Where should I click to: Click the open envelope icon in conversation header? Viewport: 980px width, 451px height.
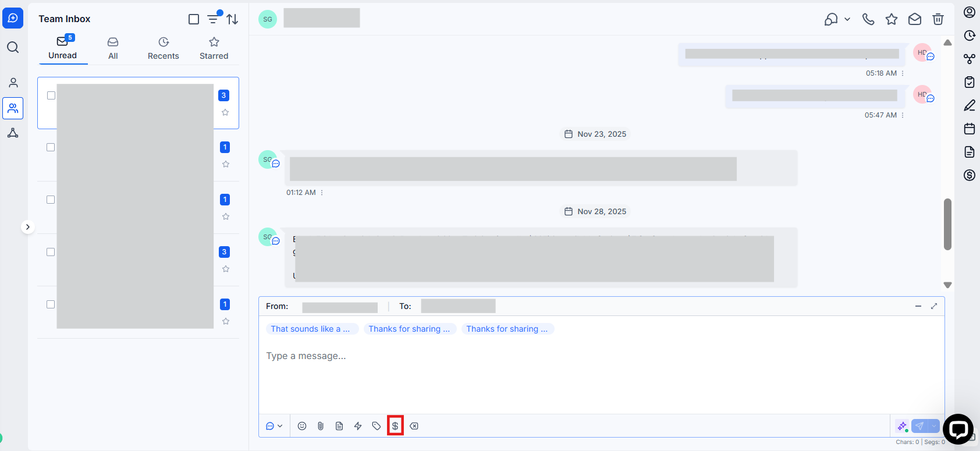915,19
